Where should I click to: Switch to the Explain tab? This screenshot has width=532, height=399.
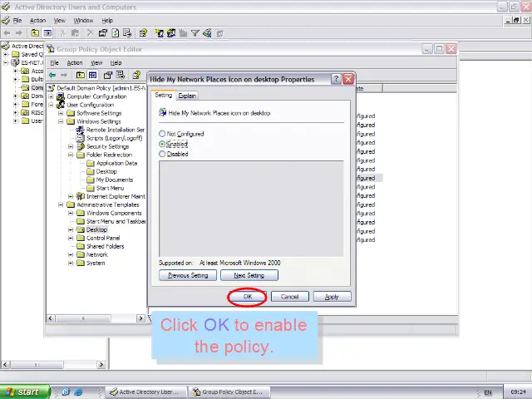187,96
